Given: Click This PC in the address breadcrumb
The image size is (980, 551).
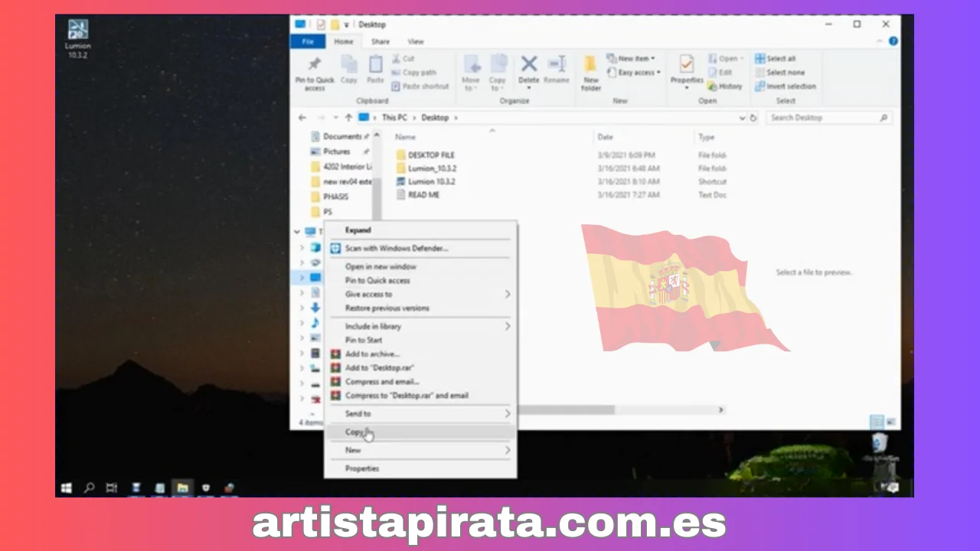Looking at the screenshot, I should click(394, 118).
